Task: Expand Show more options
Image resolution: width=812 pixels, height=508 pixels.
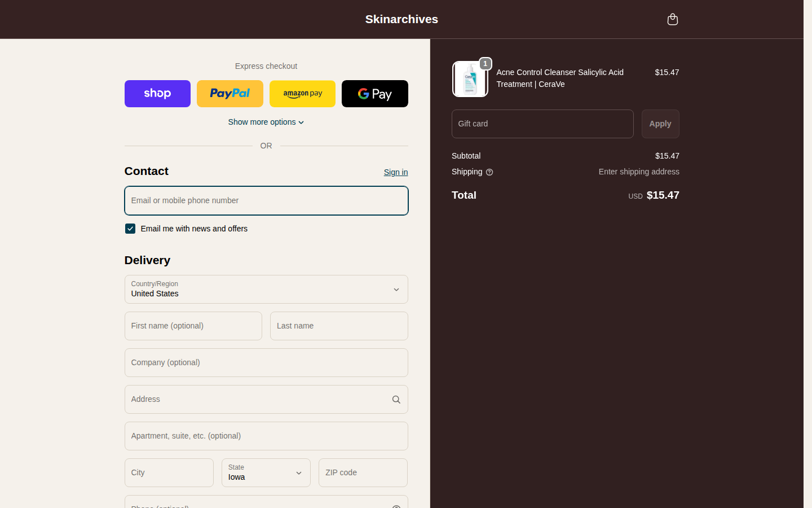Action: [266, 122]
